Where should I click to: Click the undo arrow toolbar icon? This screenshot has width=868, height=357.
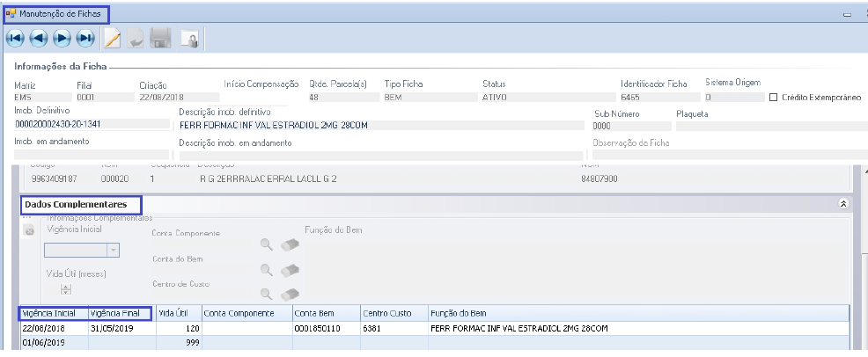pyautogui.click(x=135, y=40)
